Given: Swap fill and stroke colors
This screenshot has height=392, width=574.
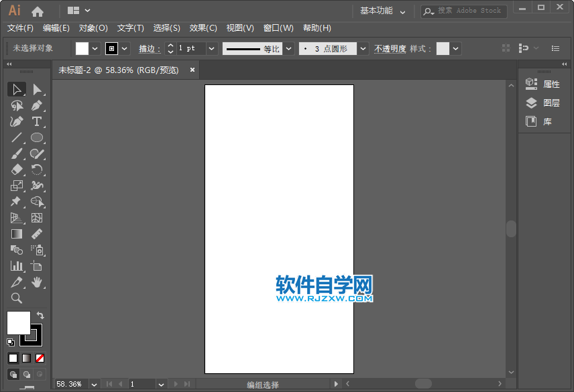Looking at the screenshot, I should pos(40,315).
